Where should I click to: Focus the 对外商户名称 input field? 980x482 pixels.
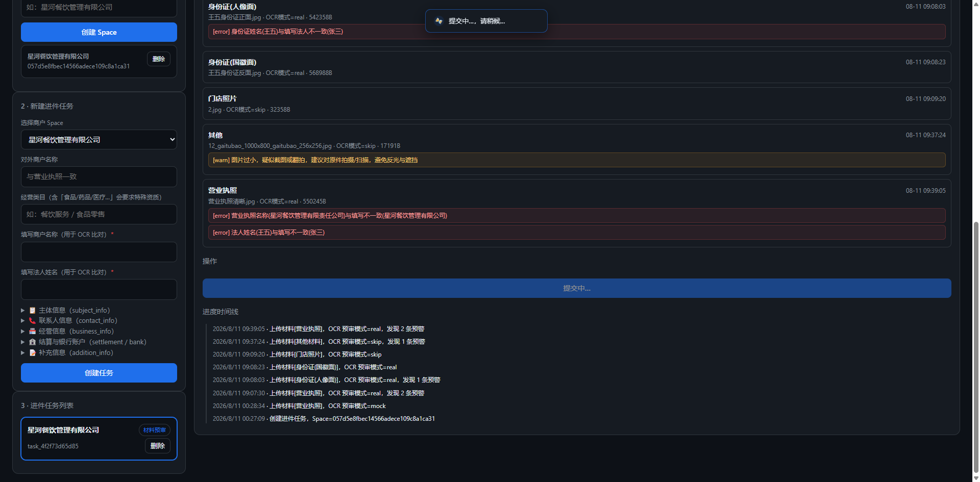click(x=99, y=176)
